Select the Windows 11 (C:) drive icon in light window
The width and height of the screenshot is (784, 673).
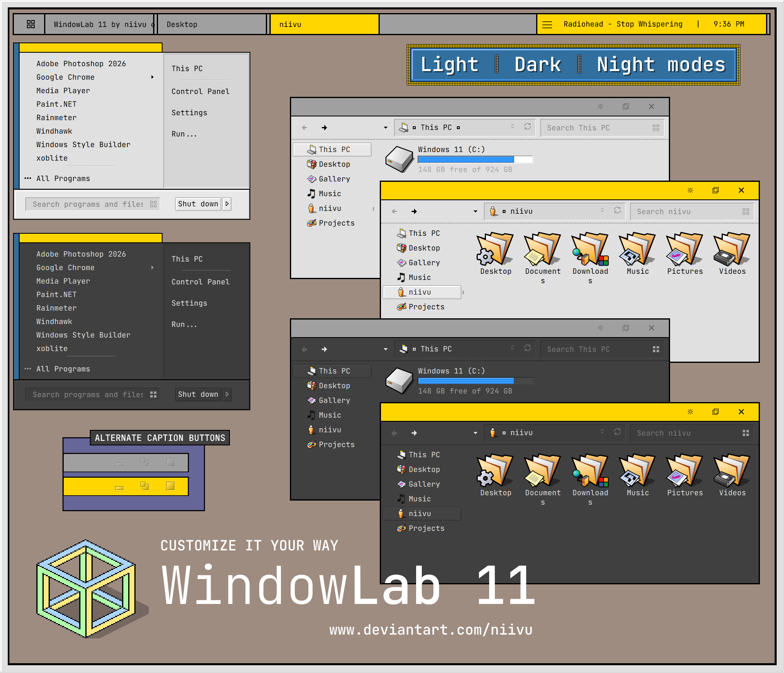coord(399,159)
